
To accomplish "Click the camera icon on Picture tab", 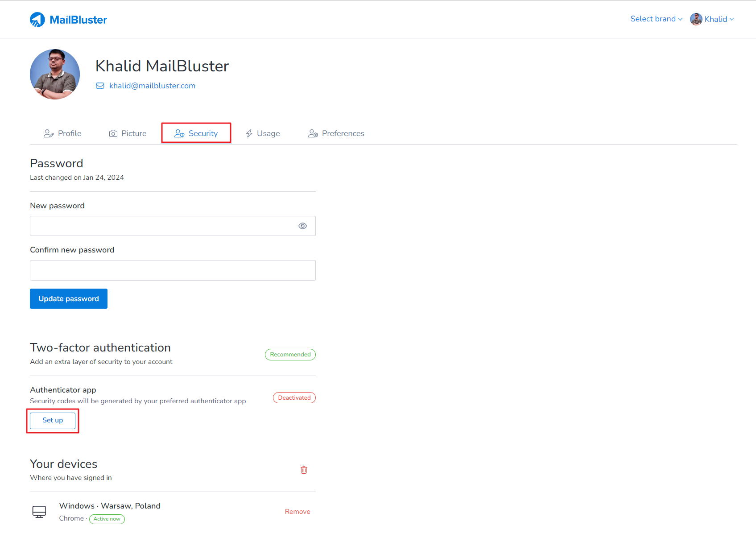I will tap(113, 133).
